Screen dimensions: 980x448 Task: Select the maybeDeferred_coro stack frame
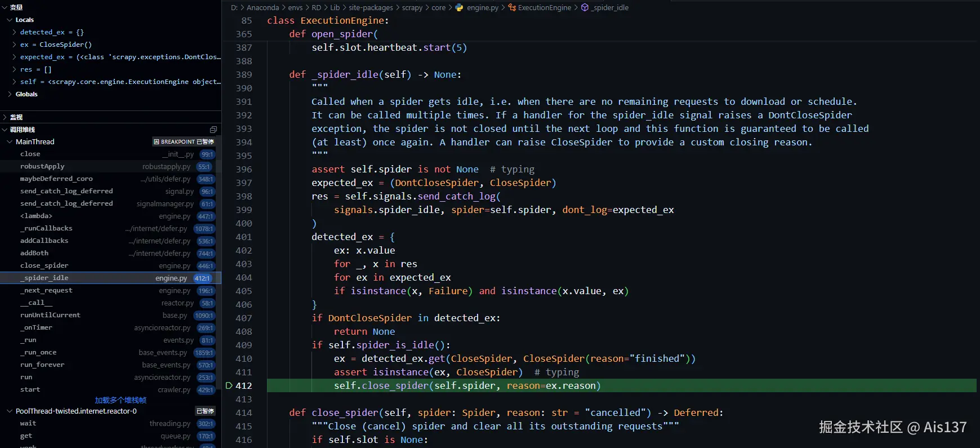[x=110, y=179]
